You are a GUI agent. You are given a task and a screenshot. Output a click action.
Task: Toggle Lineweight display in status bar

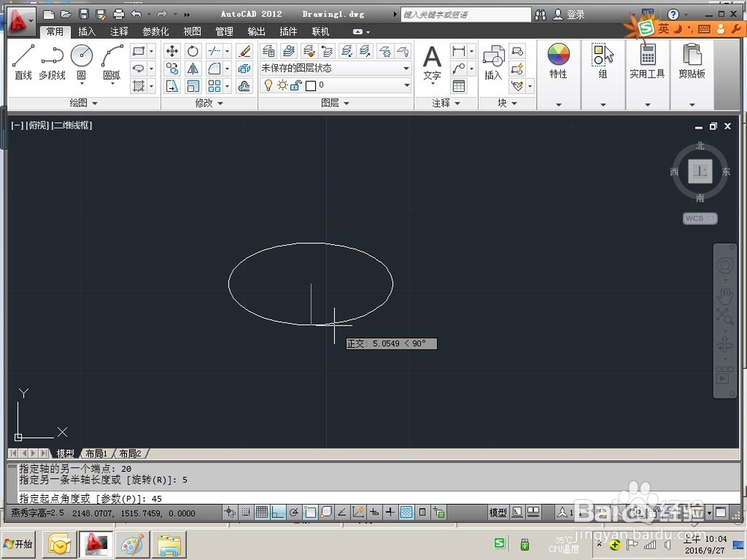[390, 512]
